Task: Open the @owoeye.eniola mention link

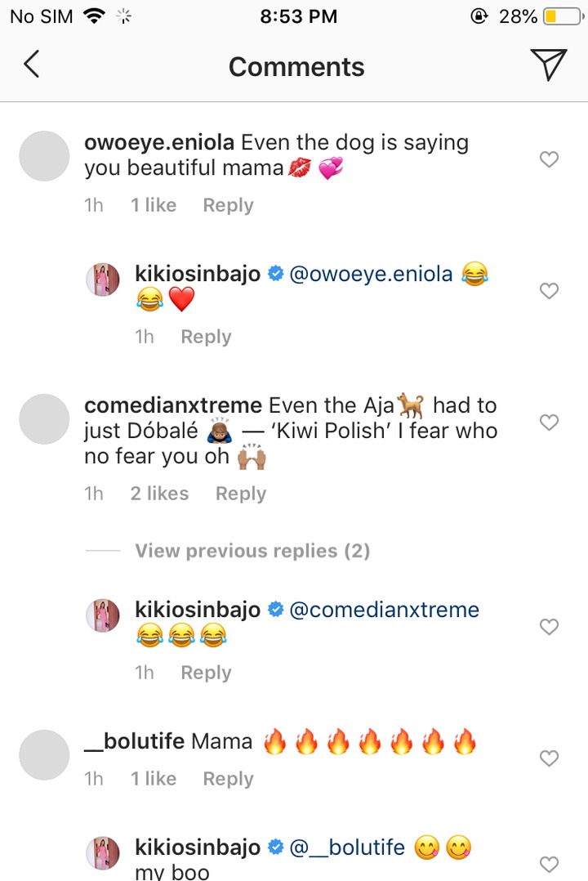Action: tap(371, 274)
